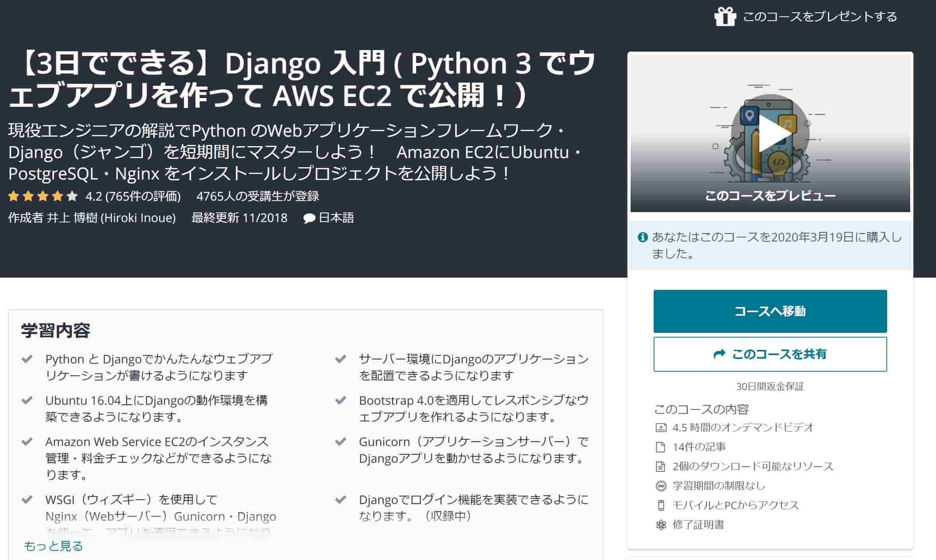Click モバイルとPCからアクセス text
The width and height of the screenshot is (936, 560).
pyautogui.click(x=736, y=505)
